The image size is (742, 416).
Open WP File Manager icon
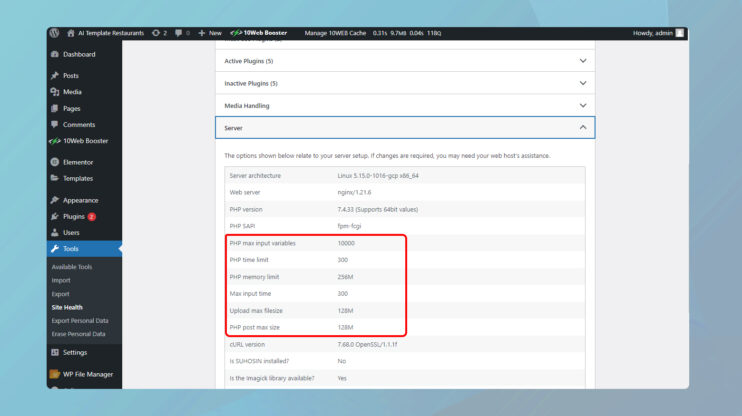pyautogui.click(x=54, y=374)
